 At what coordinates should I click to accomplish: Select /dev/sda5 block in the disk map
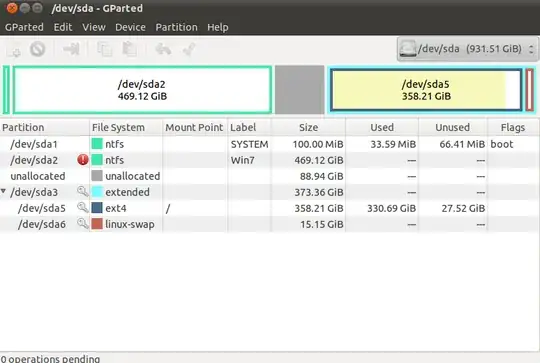[x=426, y=90]
